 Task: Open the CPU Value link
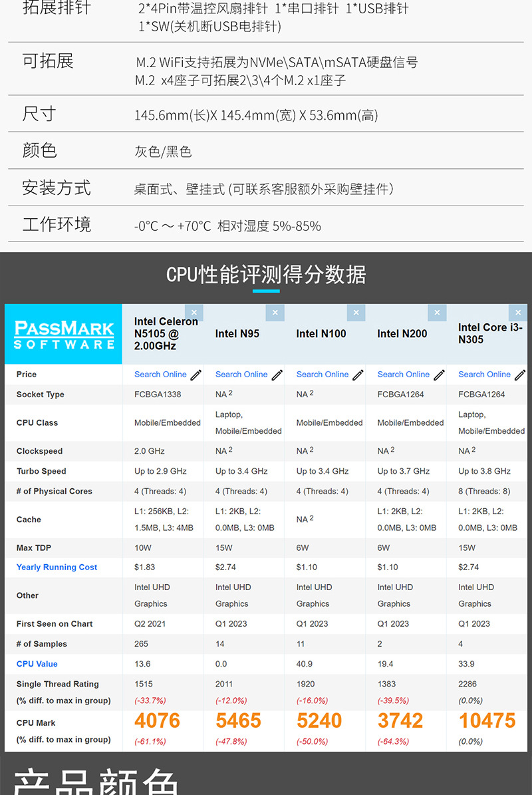click(x=37, y=664)
